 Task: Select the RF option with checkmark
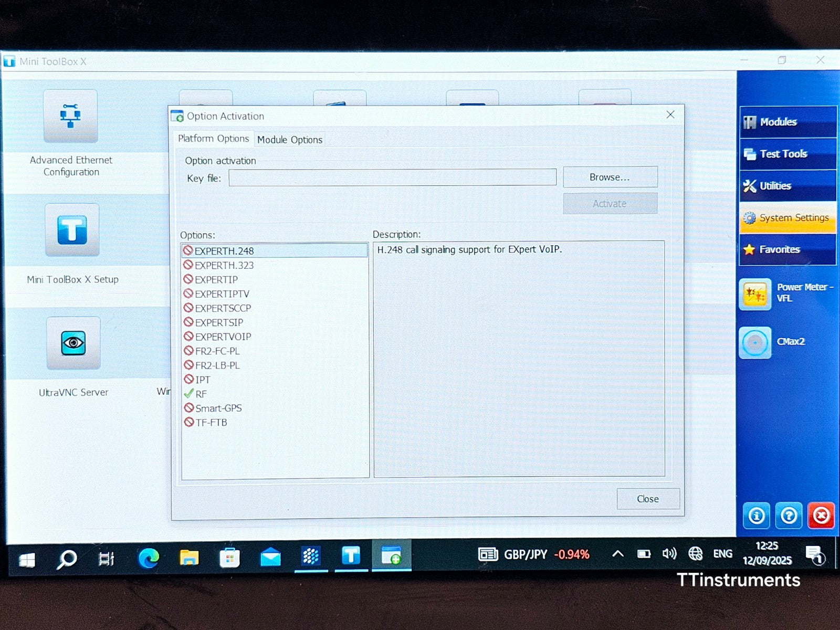click(x=201, y=394)
